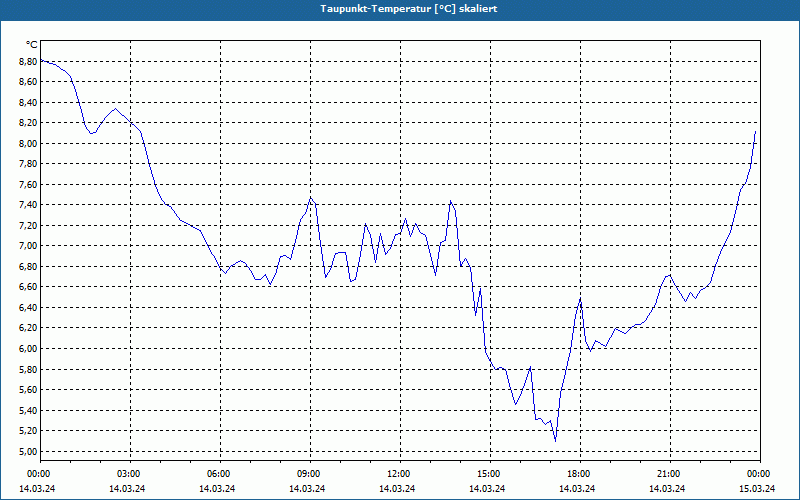Click the 7,40 y-axis label
This screenshot has height=500, width=800.
coord(28,205)
